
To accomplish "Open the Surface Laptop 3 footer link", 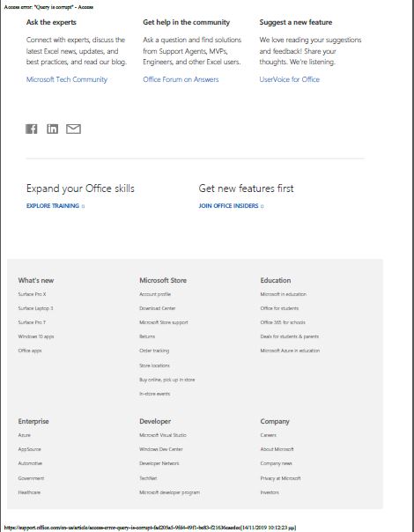I will click(35, 308).
